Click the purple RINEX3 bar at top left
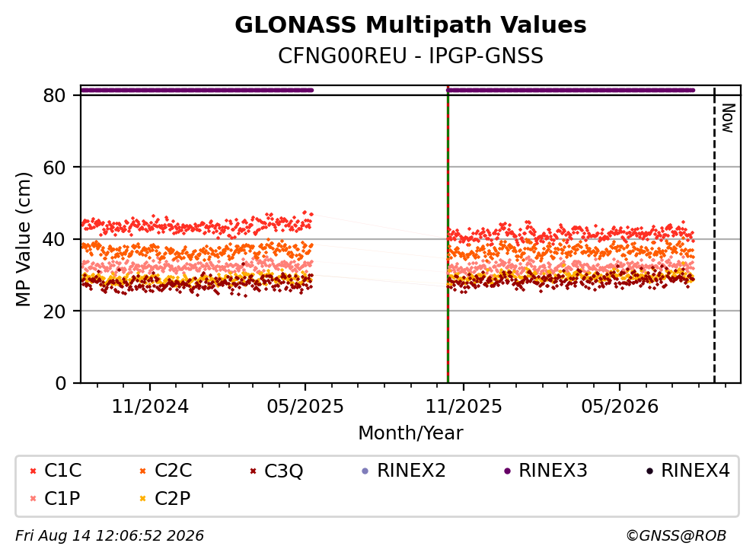Viewport: 756px width, 559px height. tap(196, 90)
